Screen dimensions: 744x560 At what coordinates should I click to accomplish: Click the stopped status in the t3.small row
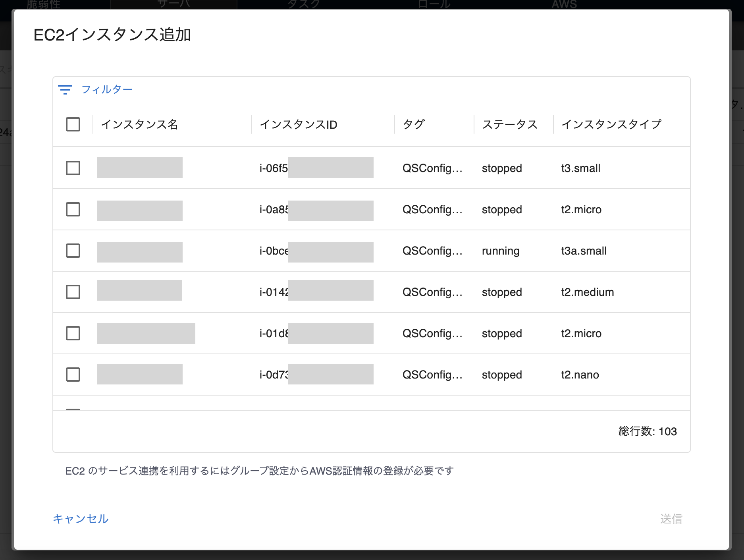click(x=502, y=168)
